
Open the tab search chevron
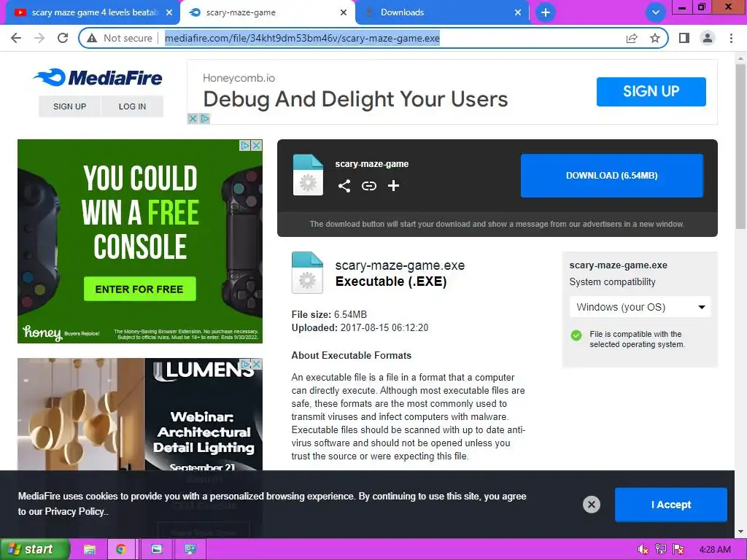click(x=656, y=12)
